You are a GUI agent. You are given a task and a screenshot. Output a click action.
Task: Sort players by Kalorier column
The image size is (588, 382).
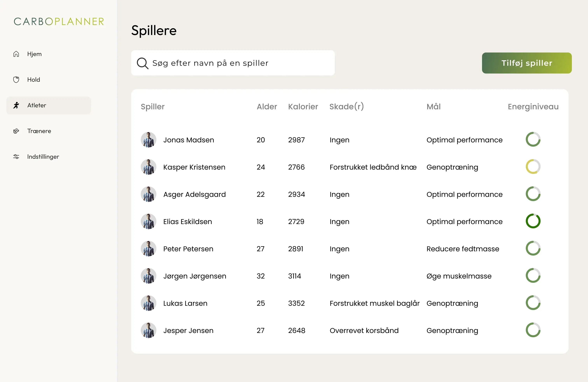[303, 107]
